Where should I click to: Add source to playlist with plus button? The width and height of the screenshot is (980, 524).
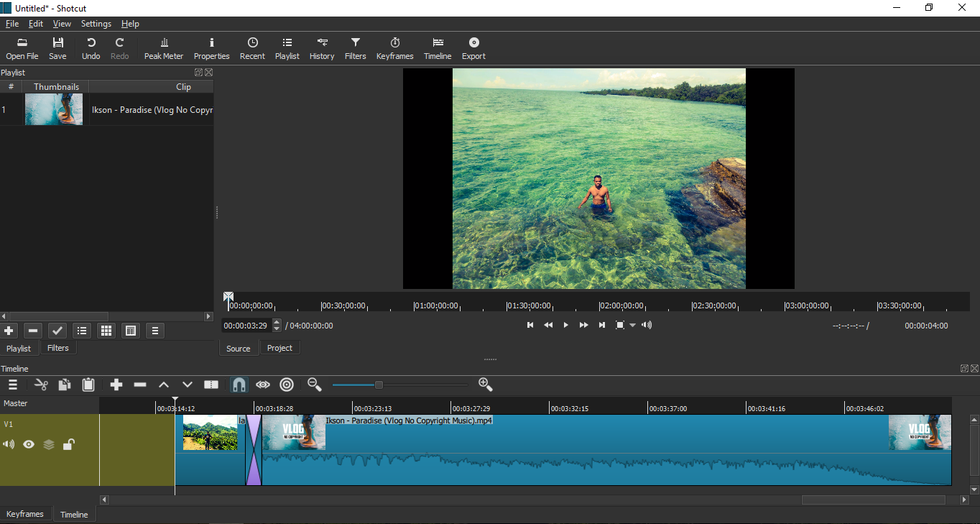pos(9,331)
